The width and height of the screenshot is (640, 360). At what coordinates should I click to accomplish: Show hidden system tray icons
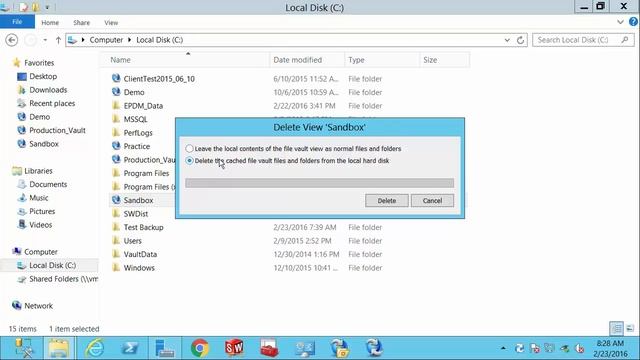[x=503, y=348]
